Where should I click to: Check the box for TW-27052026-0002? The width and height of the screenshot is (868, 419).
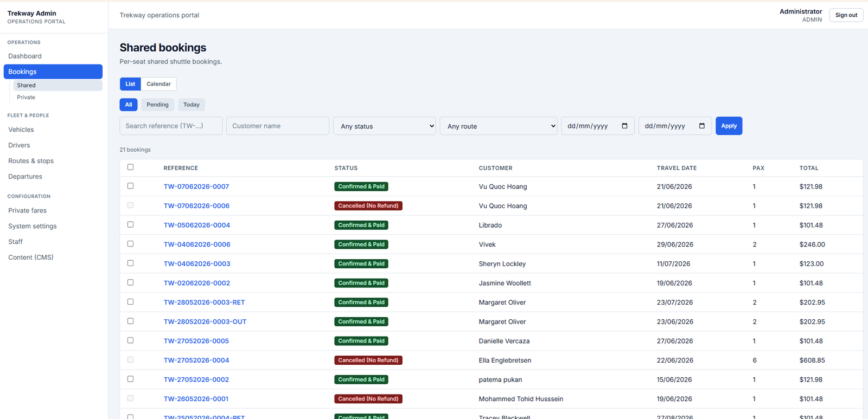[x=130, y=379]
